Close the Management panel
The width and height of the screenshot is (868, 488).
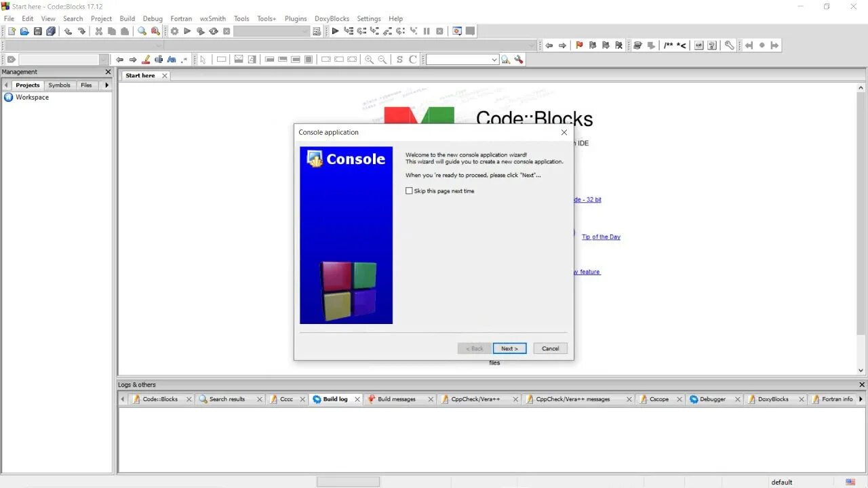108,72
